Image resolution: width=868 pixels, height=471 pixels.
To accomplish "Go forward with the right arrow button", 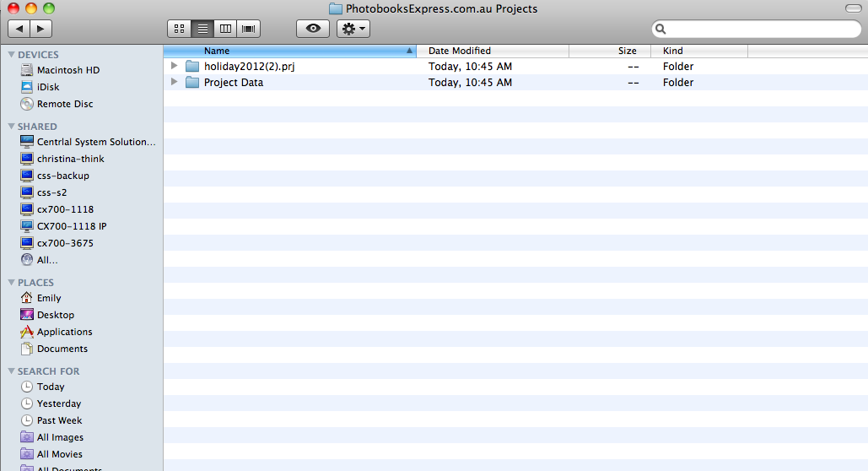I will (41, 29).
